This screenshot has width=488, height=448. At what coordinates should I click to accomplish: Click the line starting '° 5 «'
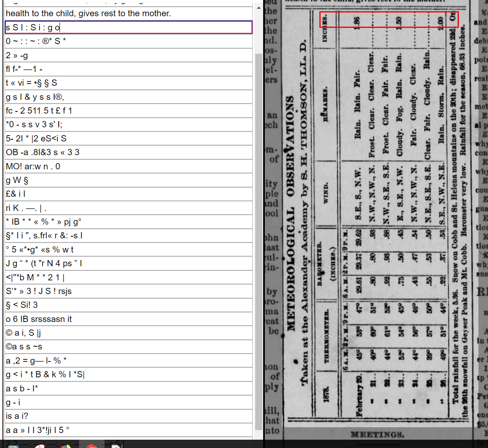pos(129,250)
